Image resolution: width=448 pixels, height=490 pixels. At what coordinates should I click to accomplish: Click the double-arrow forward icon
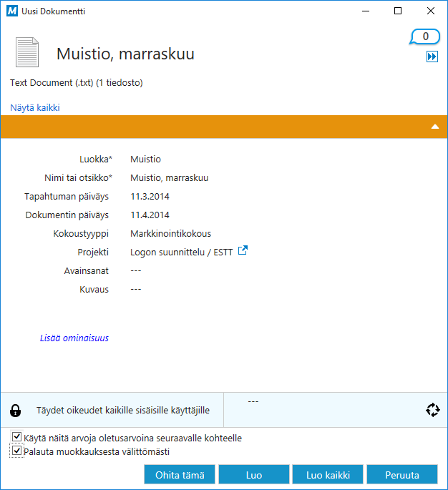click(432, 57)
